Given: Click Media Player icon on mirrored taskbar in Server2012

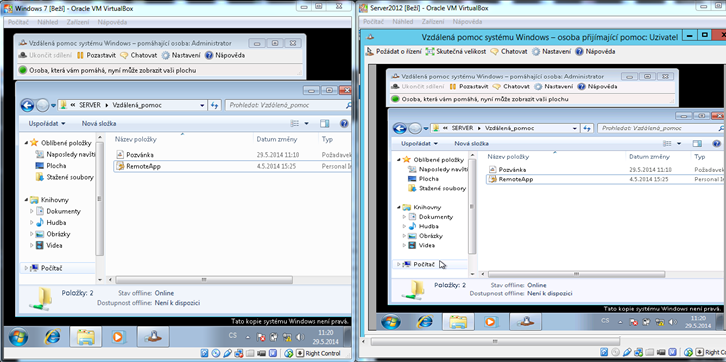Looking at the screenshot, I should click(x=490, y=322).
